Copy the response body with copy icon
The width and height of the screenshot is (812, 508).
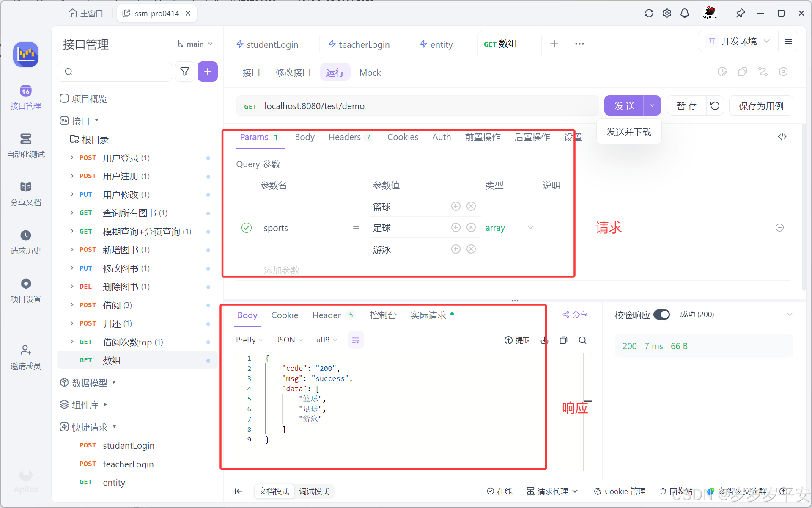(563, 340)
